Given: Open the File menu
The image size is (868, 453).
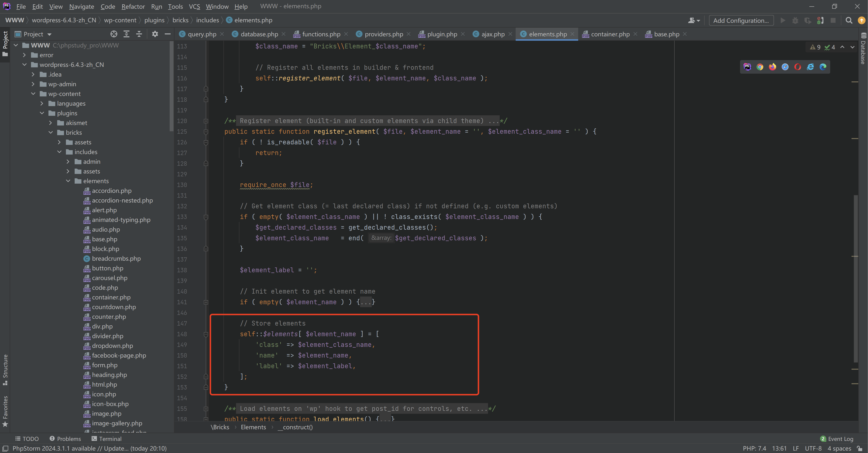Looking at the screenshot, I should click(x=21, y=6).
